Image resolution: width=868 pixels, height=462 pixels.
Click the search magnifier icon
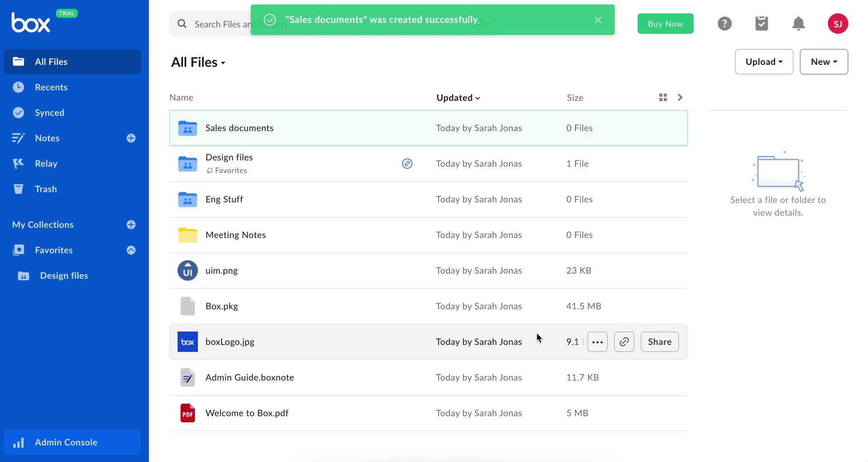(182, 24)
